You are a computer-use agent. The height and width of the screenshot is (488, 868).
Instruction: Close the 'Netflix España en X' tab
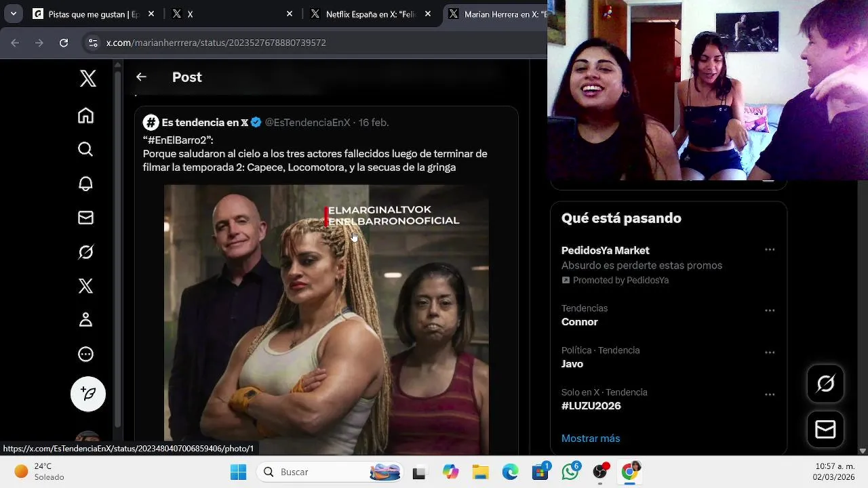tap(428, 14)
